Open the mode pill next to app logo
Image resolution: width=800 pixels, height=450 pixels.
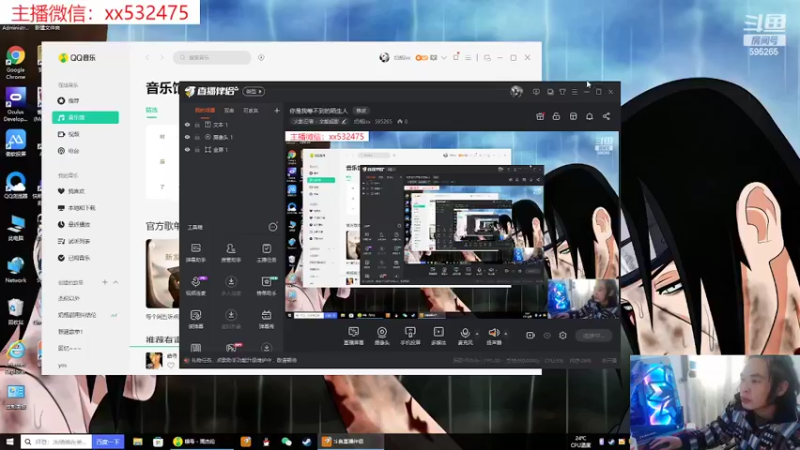click(x=254, y=92)
